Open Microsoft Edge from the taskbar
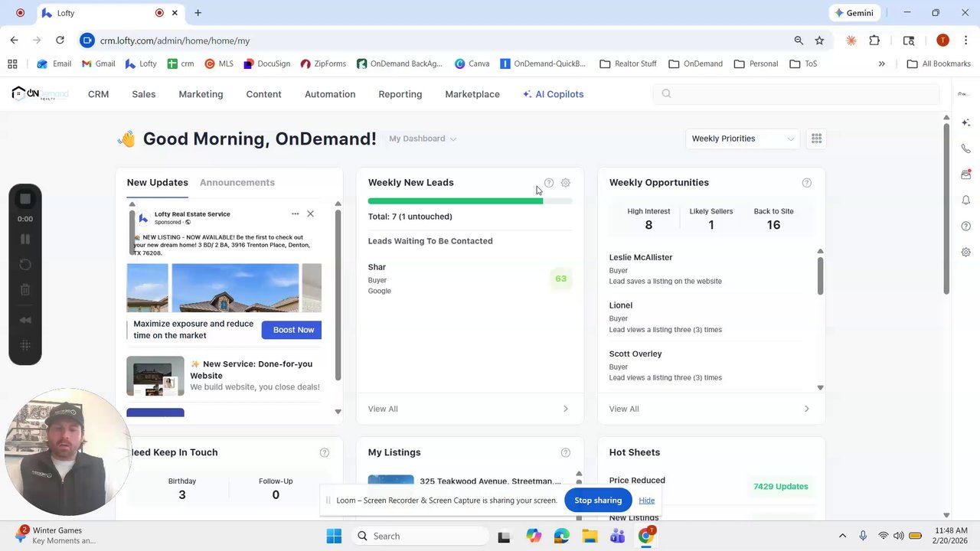The image size is (980, 551). coord(562,536)
